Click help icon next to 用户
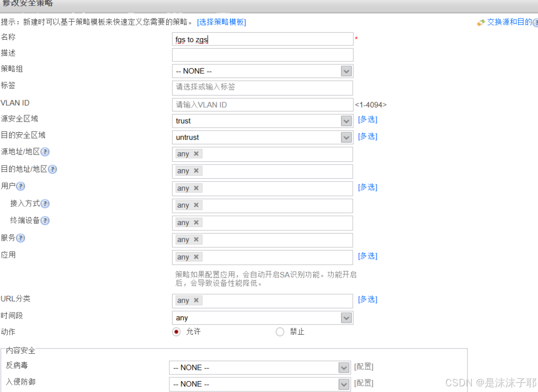The width and height of the screenshot is (538, 392). point(20,186)
